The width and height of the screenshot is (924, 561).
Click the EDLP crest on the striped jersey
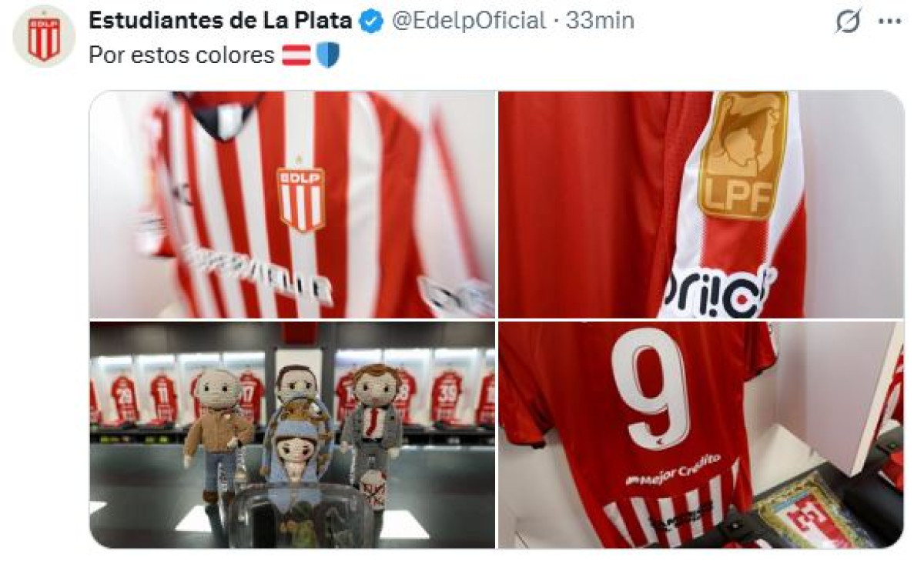(301, 196)
